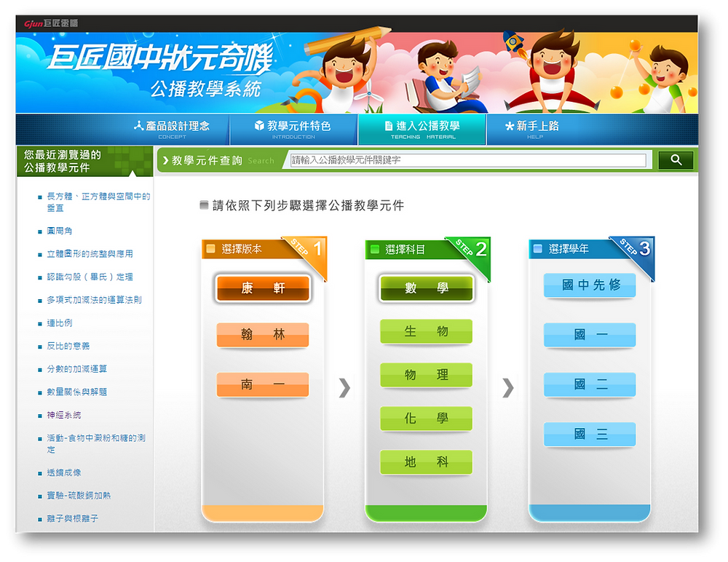The width and height of the screenshot is (728, 562).
Task: Click 選擇學年 step 3 header
Action: (569, 249)
